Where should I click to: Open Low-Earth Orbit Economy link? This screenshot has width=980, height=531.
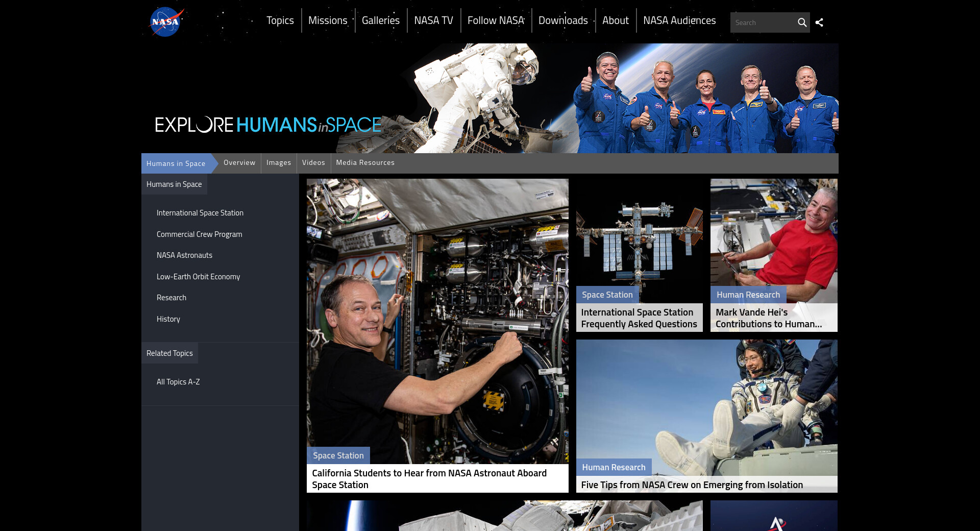point(198,277)
